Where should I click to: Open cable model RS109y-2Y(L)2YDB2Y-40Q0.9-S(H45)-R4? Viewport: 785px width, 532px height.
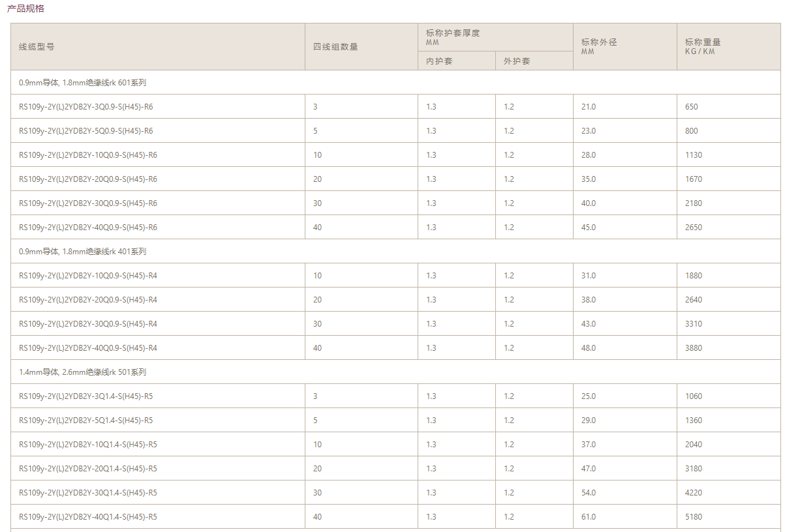coord(88,348)
